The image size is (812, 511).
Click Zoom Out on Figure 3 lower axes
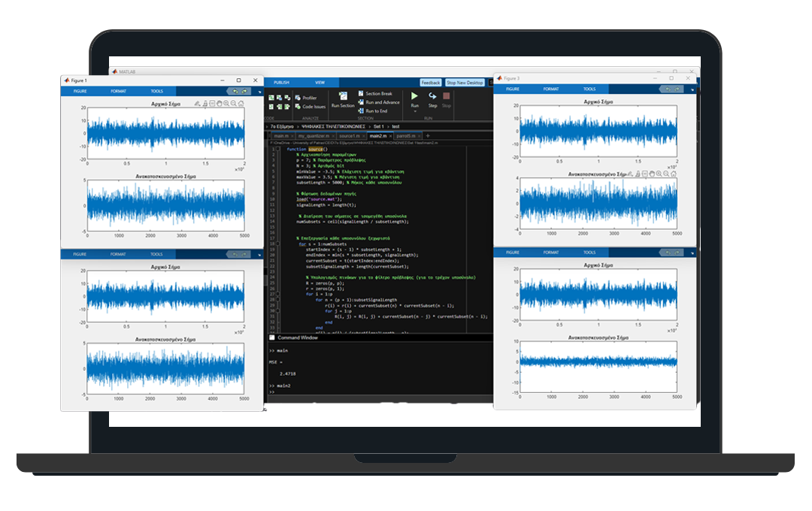click(666, 174)
